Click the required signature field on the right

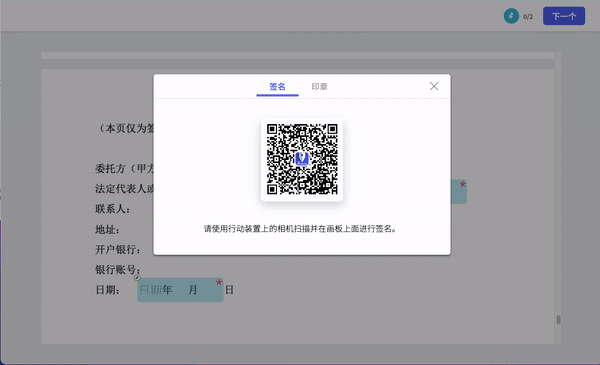click(458, 192)
